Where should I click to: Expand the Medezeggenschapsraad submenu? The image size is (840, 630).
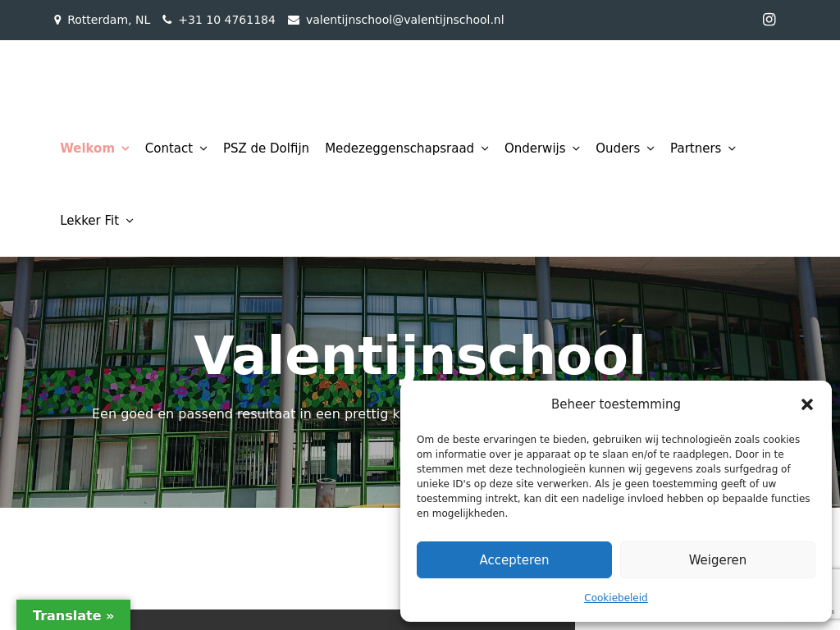click(485, 148)
